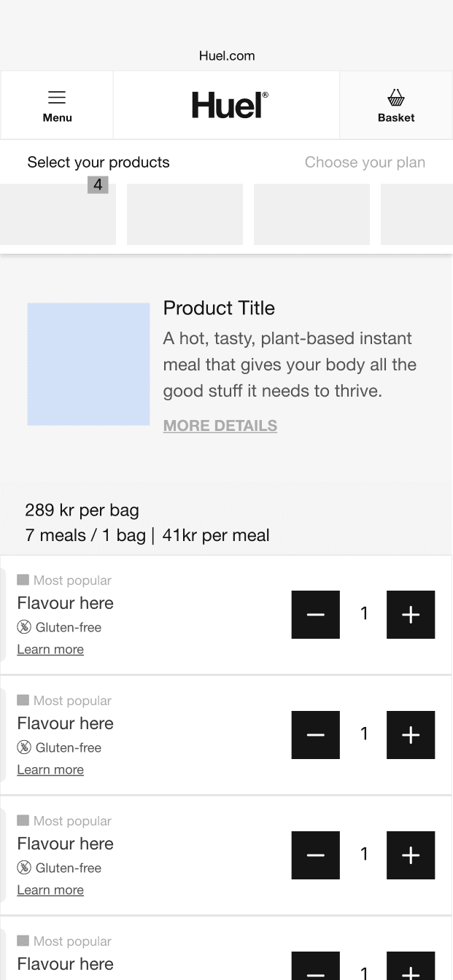Select the 'Select your products' step tab

point(98,162)
